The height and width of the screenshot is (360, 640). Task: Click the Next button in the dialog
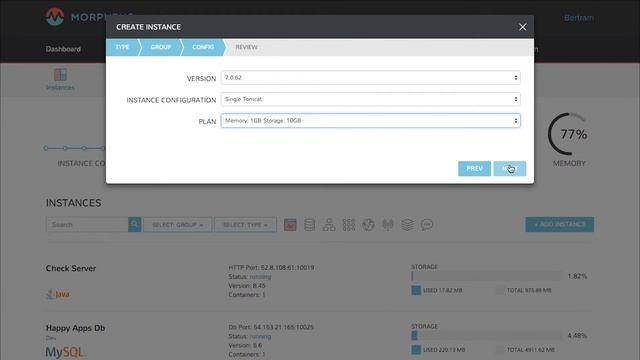click(x=509, y=169)
